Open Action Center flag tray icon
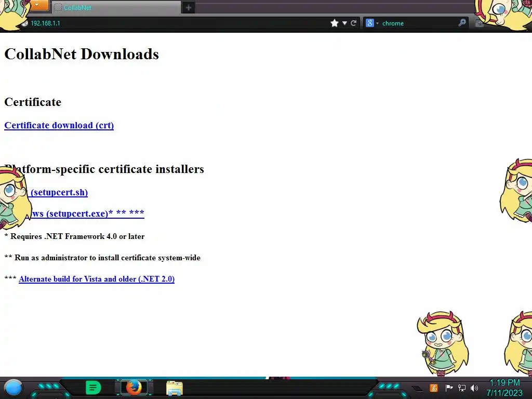 [x=449, y=388]
